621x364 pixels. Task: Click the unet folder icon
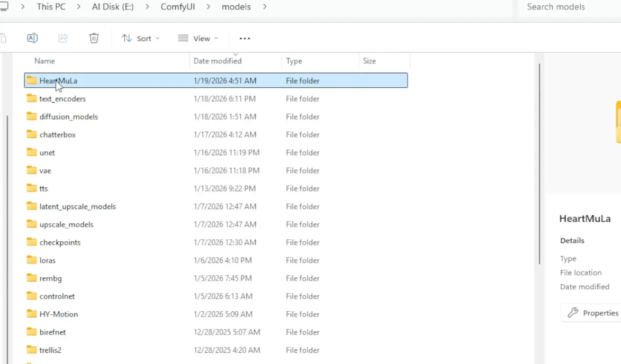(32, 152)
